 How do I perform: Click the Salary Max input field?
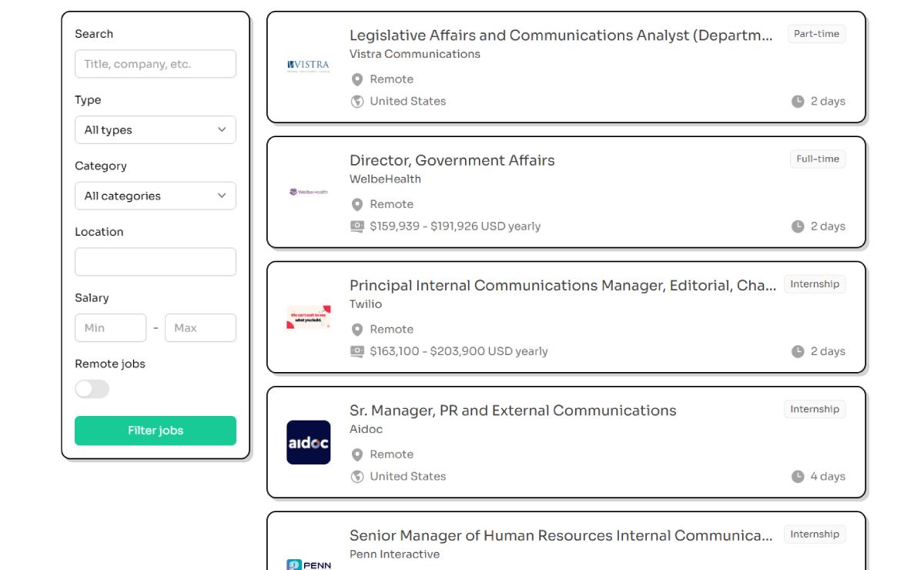200,327
